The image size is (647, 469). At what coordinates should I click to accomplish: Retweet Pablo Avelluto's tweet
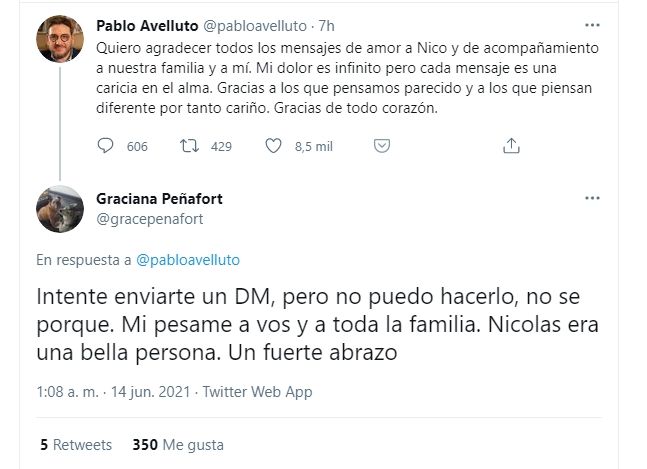click(188, 146)
